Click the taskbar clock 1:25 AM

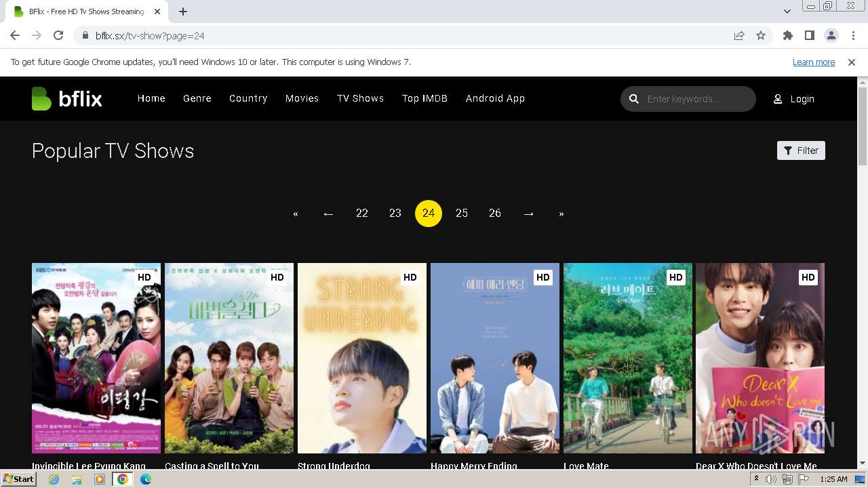[833, 479]
